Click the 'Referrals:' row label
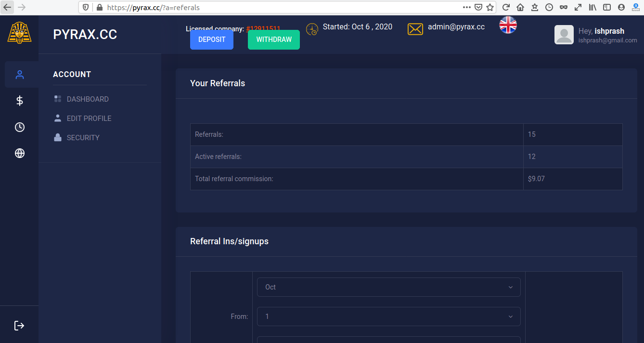The height and width of the screenshot is (343, 644). point(209,134)
